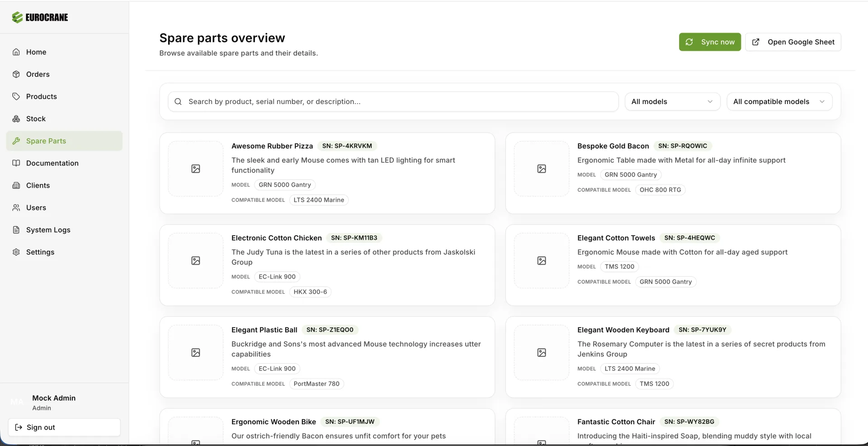Click the search magnifier icon
This screenshot has height=446, width=868.
[178, 102]
